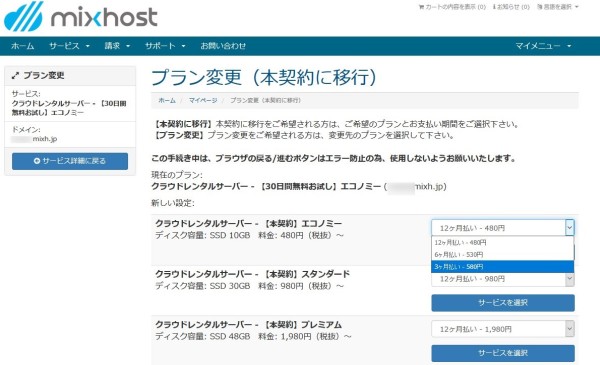Click the プラン変更 sidebar header icon

[x=15, y=75]
